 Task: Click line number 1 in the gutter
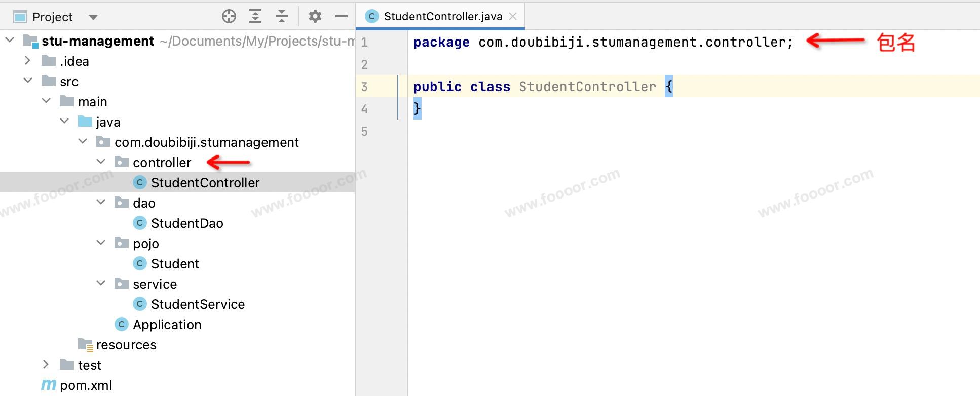point(364,43)
